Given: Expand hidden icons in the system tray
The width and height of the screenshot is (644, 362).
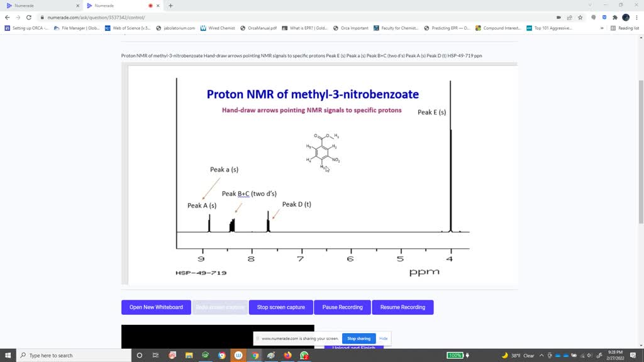Looking at the screenshot, I should click(x=541, y=355).
